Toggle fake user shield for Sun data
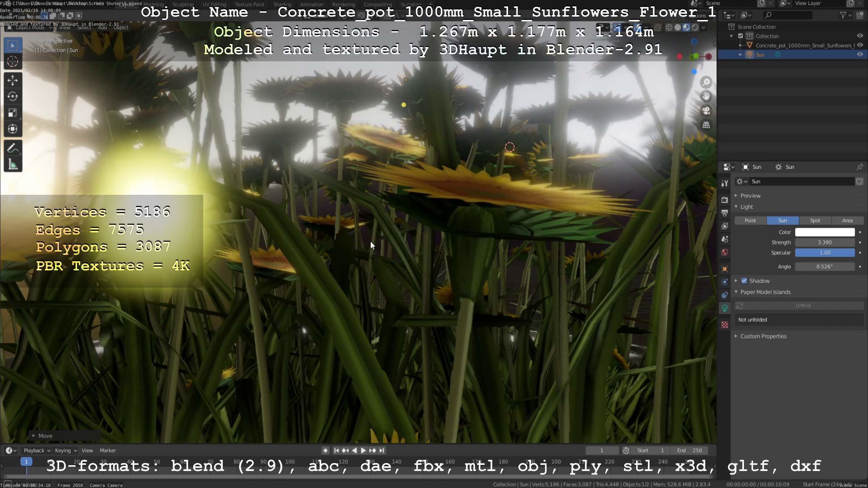This screenshot has height=488, width=868. coord(859,181)
